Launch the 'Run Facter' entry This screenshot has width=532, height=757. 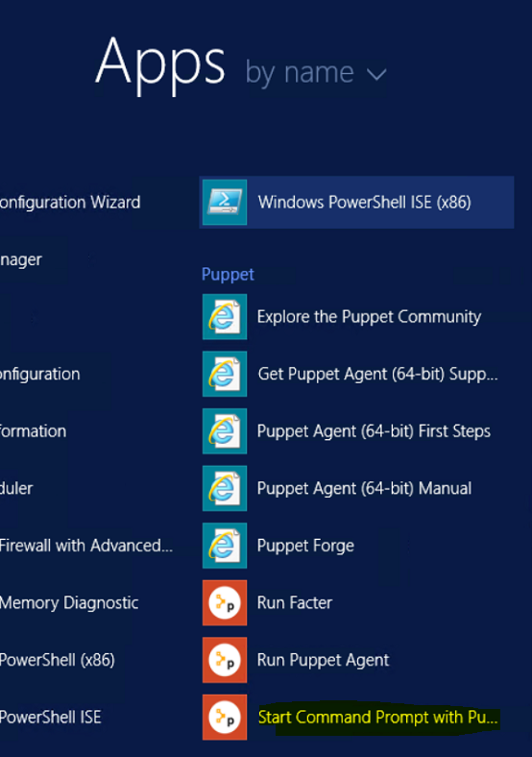[x=295, y=602]
